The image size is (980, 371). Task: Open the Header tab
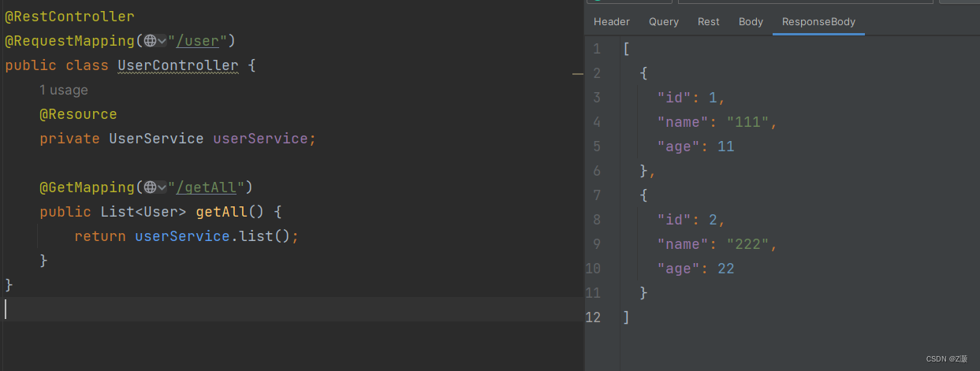coord(612,21)
